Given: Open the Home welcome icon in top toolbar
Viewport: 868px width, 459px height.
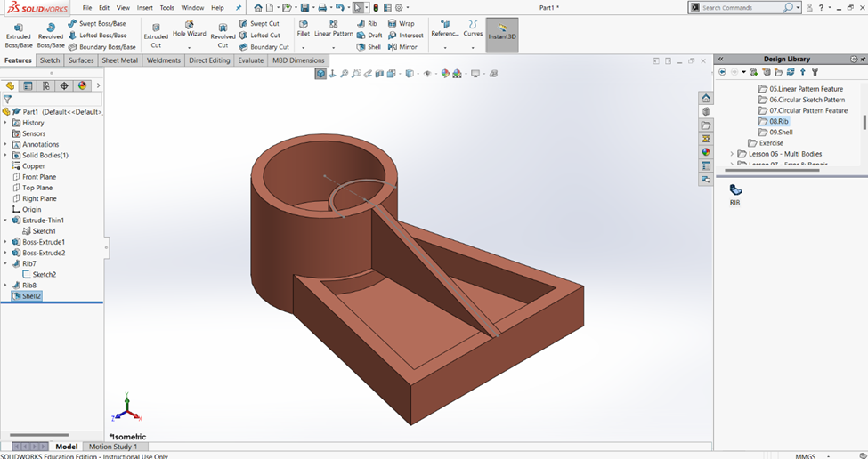Looking at the screenshot, I should (x=258, y=8).
